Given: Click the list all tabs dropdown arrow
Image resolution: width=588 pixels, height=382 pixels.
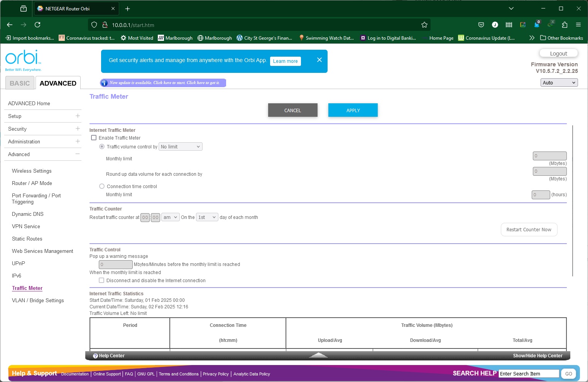Looking at the screenshot, I should coord(511,8).
